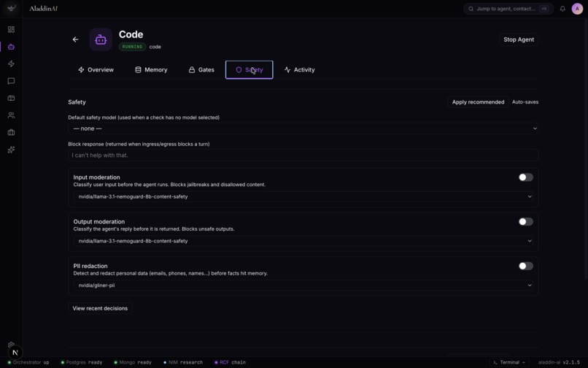Open the lightning bolt sidebar icon
This screenshot has width=588, height=368.
point(11,64)
